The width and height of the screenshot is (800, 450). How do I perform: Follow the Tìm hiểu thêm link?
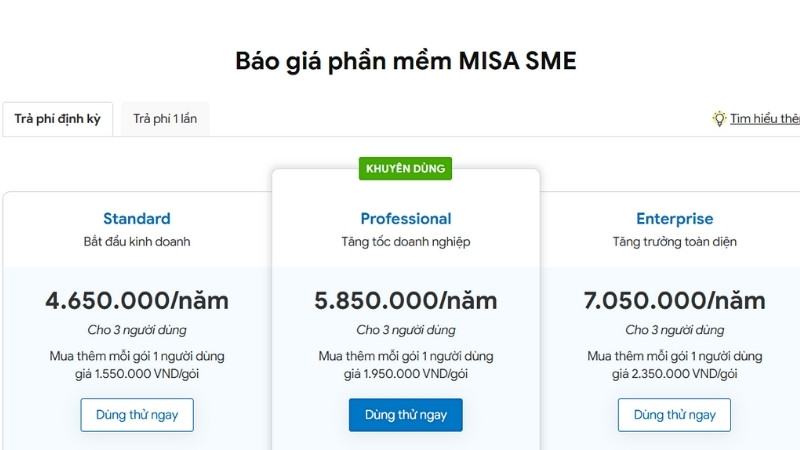tap(765, 119)
